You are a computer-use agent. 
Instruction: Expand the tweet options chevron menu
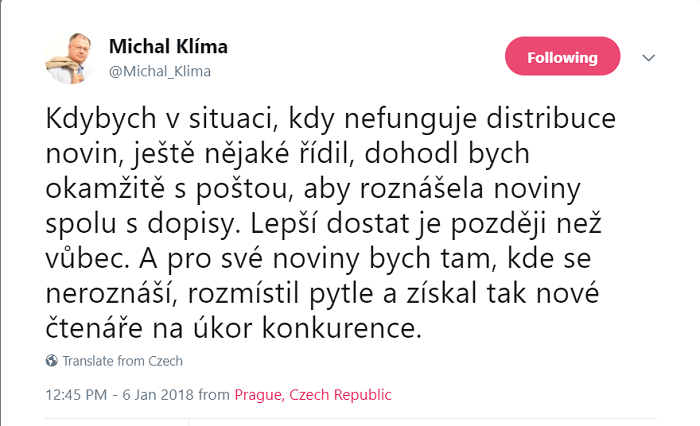[648, 57]
